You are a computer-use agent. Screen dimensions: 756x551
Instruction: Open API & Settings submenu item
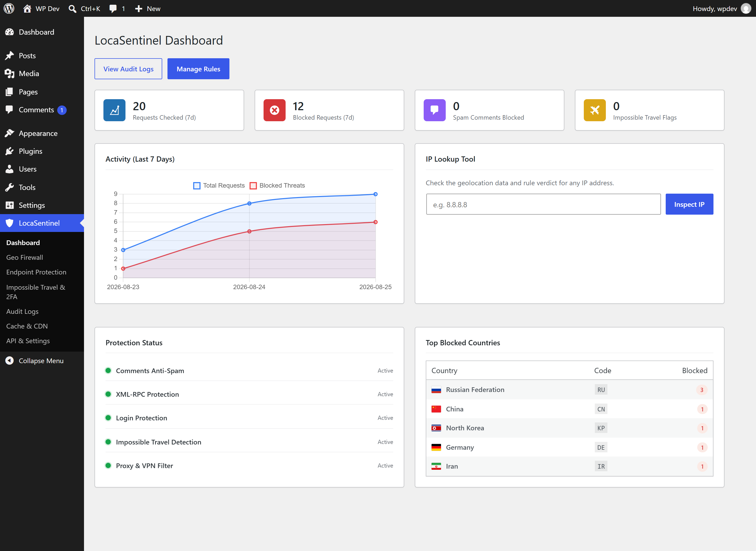[28, 341]
